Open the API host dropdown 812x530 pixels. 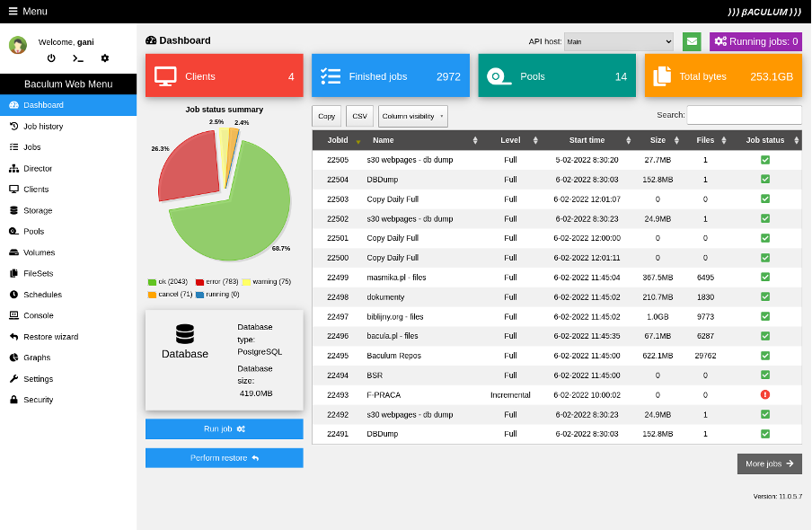tap(618, 41)
